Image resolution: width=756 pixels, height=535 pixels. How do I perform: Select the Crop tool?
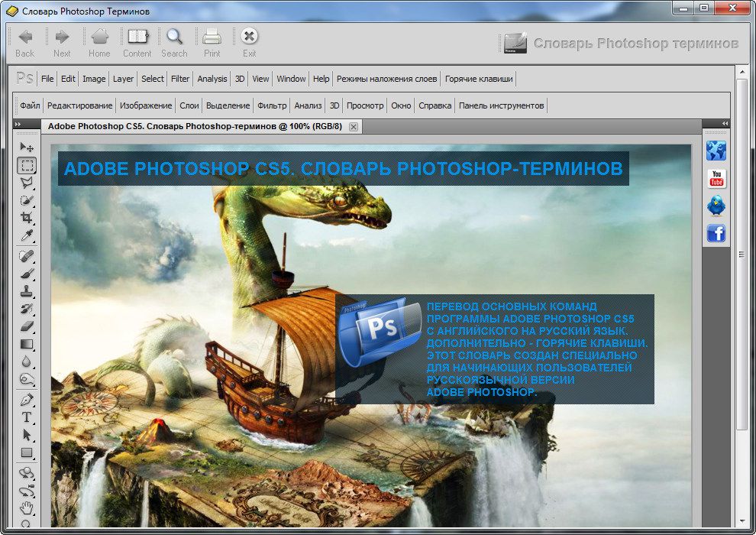(x=27, y=218)
